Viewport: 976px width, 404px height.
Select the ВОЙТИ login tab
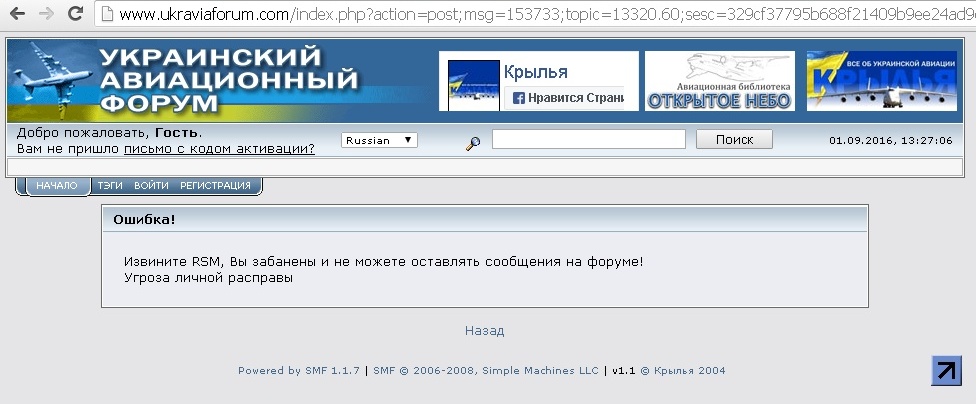151,186
